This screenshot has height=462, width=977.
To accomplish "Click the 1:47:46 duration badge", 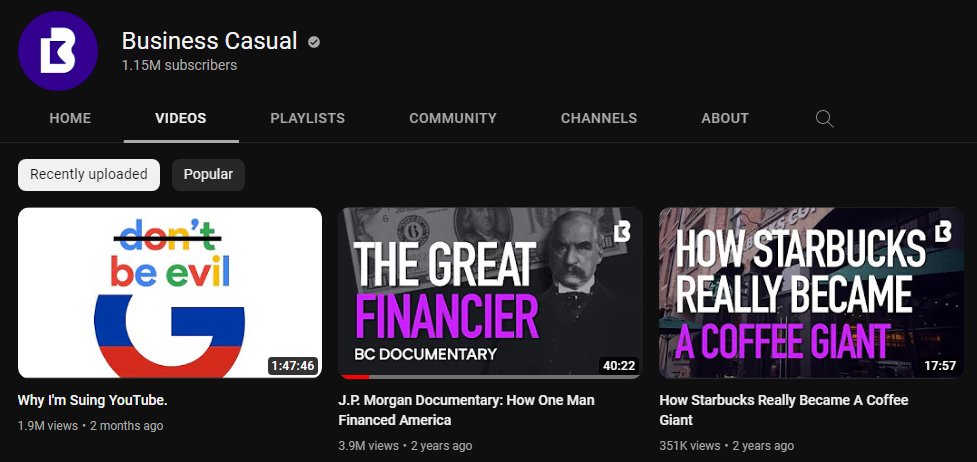I will 293,365.
